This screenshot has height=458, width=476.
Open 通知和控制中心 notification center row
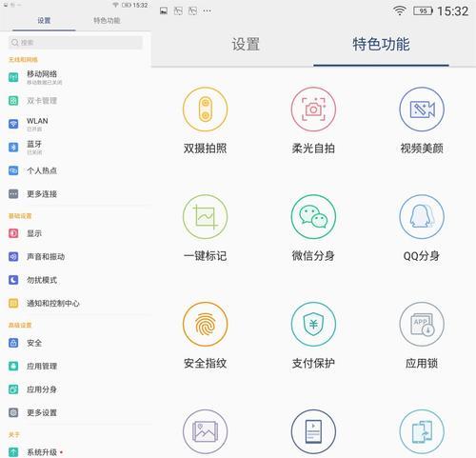[x=75, y=304]
